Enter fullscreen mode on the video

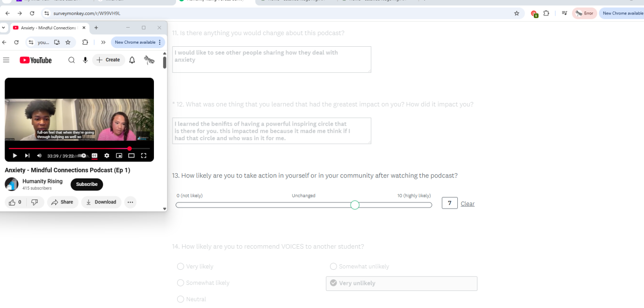pyautogui.click(x=144, y=156)
